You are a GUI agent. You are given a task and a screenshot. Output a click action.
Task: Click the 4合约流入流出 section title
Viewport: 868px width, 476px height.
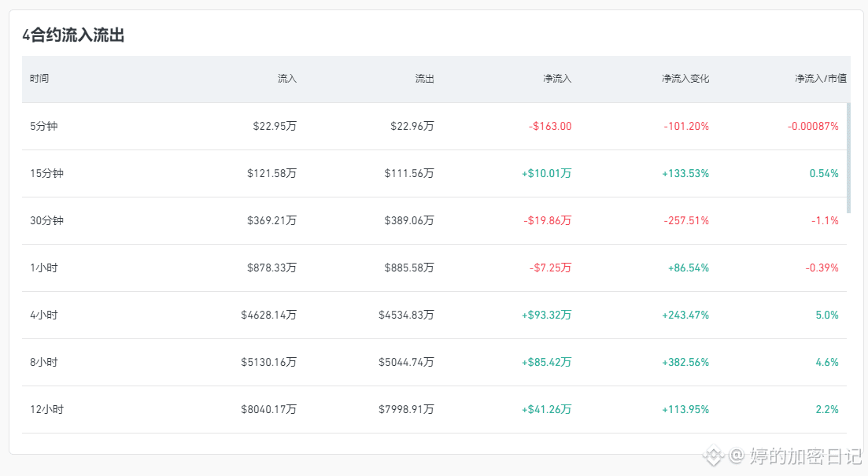(x=73, y=35)
